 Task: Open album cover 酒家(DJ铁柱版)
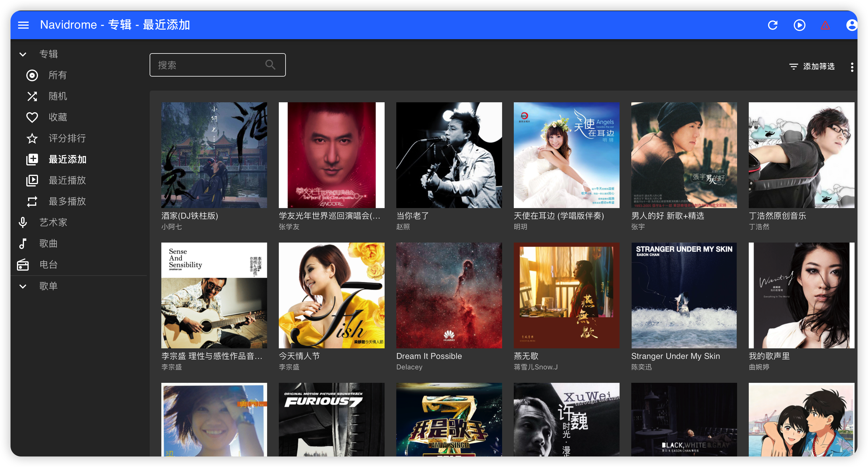pyautogui.click(x=214, y=155)
